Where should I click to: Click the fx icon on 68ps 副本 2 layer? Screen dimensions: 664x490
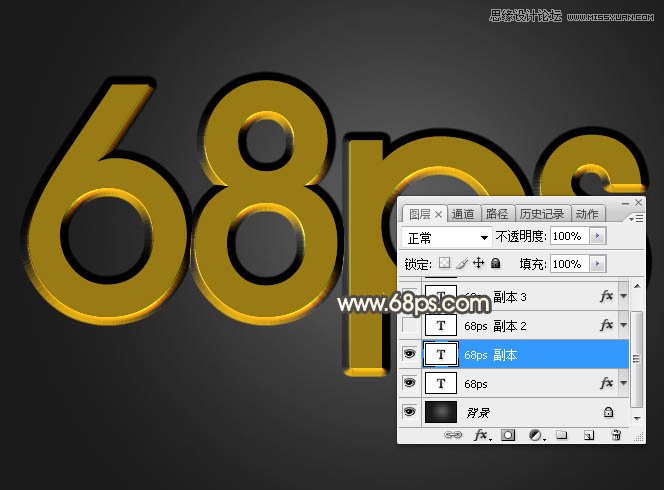pyautogui.click(x=607, y=325)
